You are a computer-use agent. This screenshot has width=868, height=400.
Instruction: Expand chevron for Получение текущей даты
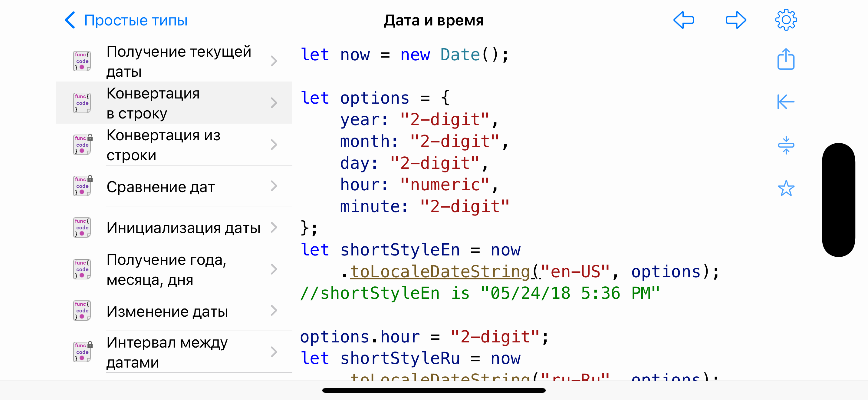pos(274,61)
